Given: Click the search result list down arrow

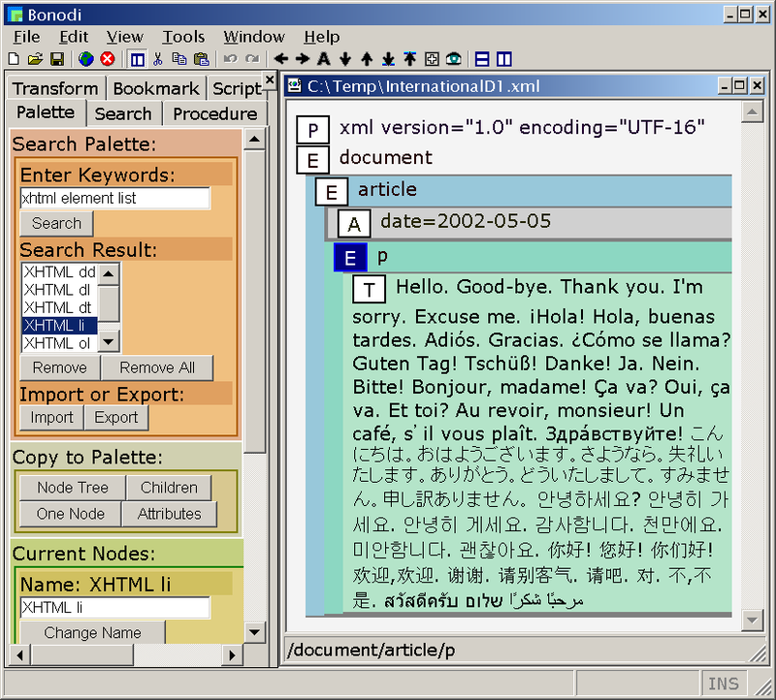Looking at the screenshot, I should click(x=109, y=341).
